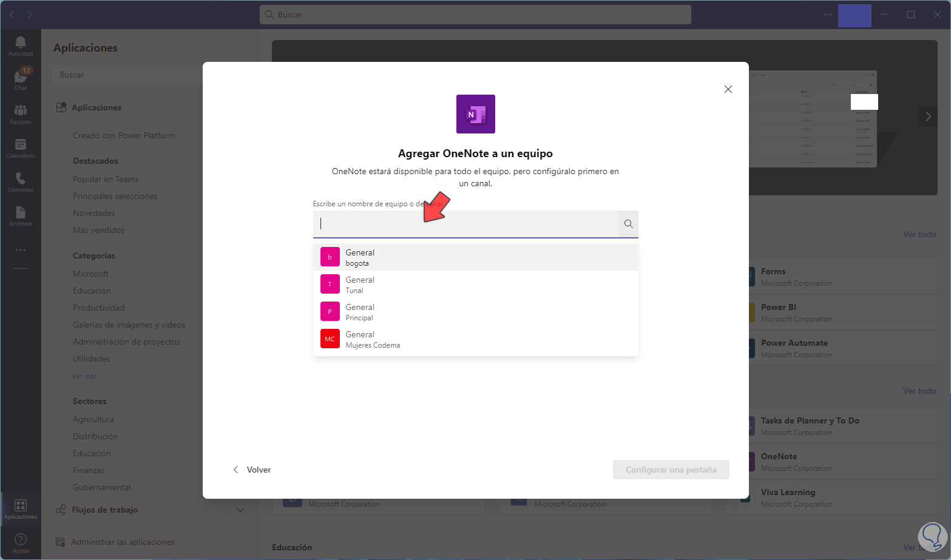This screenshot has height=560, width=951.
Task: Go forward with title bar arrow
Action: pyautogui.click(x=29, y=15)
